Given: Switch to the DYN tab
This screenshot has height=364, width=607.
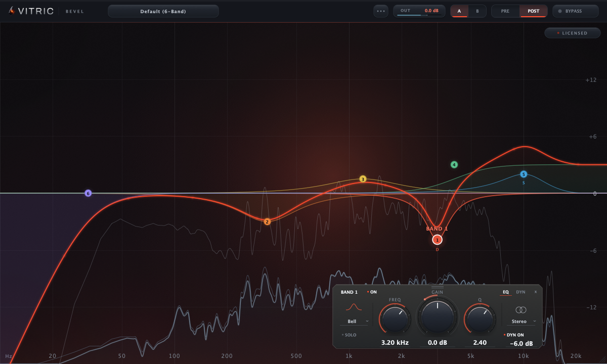Looking at the screenshot, I should (521, 292).
